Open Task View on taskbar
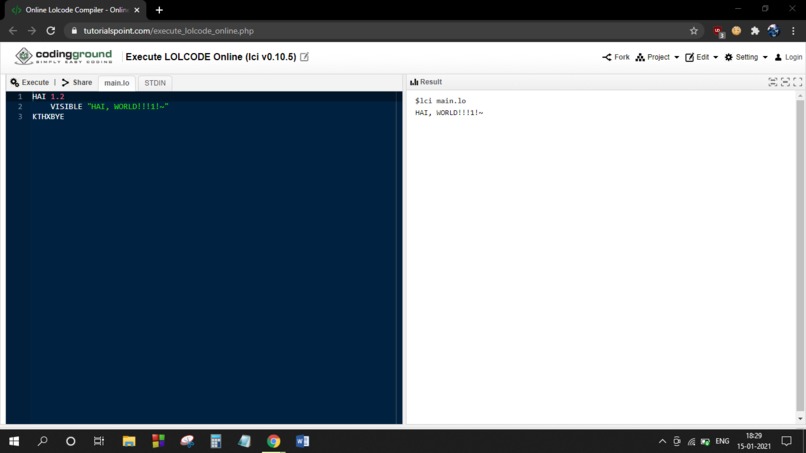This screenshot has height=453, width=806. pyautogui.click(x=99, y=441)
